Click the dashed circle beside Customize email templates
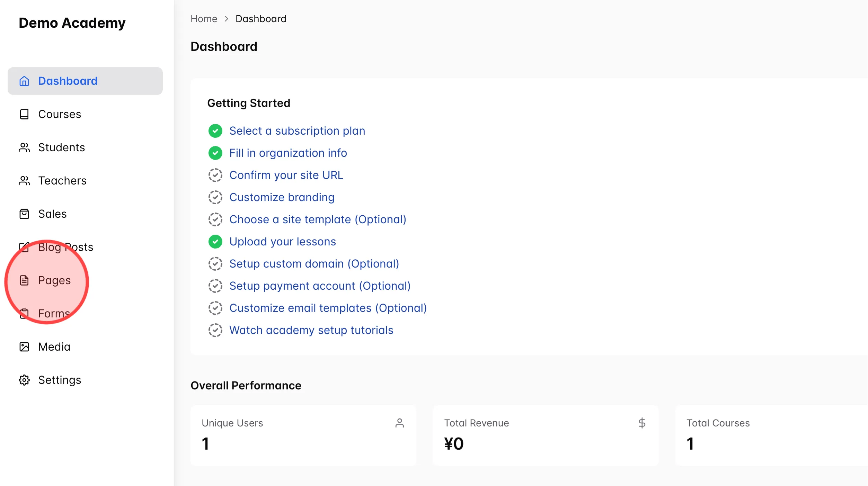Viewport: 868px width, 486px height. [215, 308]
